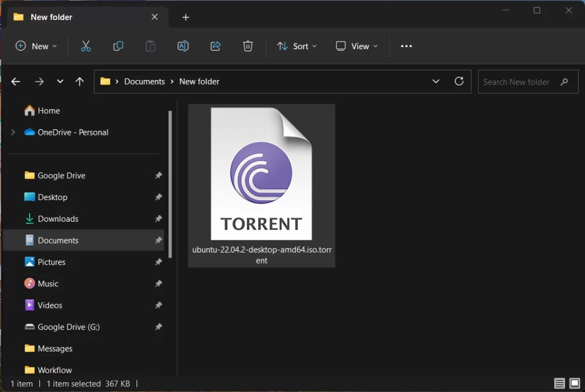This screenshot has width=585, height=392.
Task: Click pin icon next to Music
Action: click(x=159, y=283)
